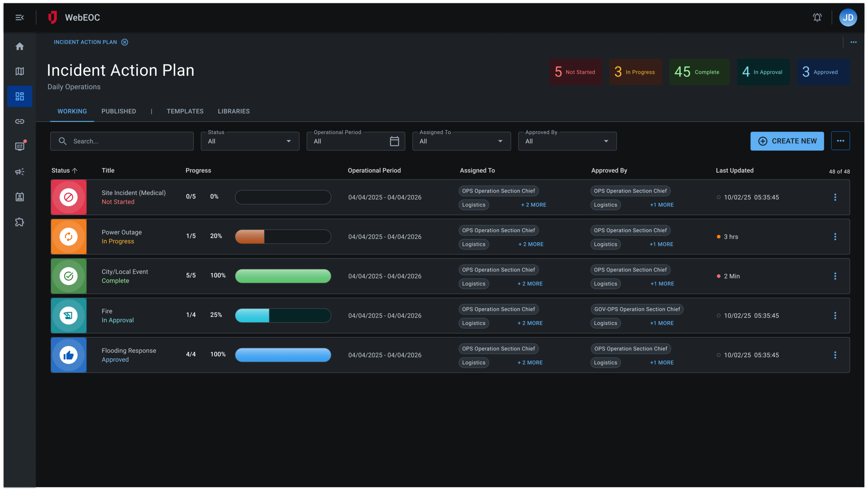Open the row menu for Site Incident (Medical)
This screenshot has width=868, height=489.
click(835, 197)
